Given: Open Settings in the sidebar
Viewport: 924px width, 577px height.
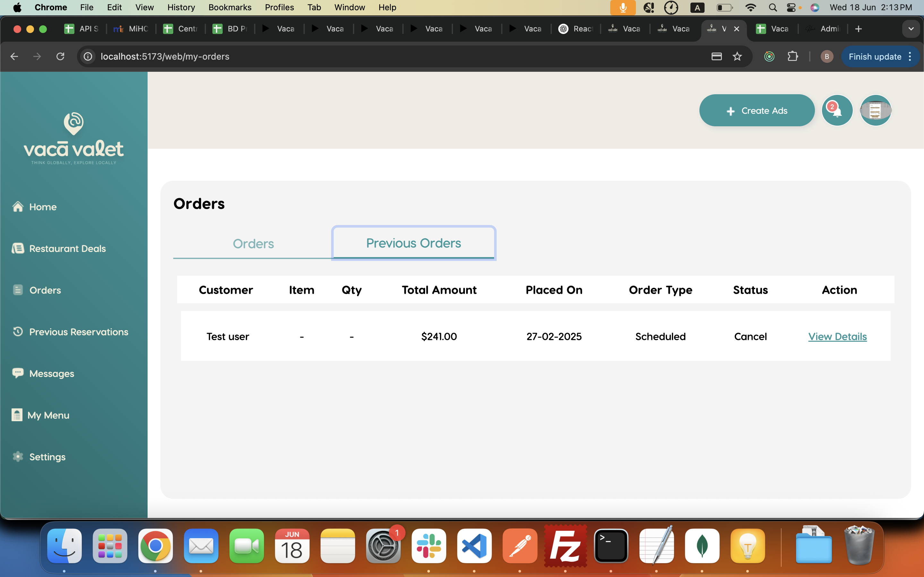Looking at the screenshot, I should pos(47,457).
